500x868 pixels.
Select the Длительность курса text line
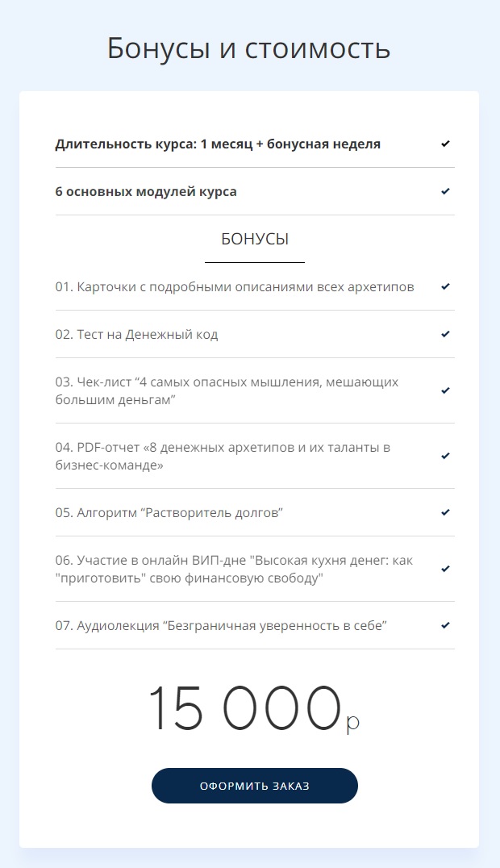pyautogui.click(x=218, y=144)
